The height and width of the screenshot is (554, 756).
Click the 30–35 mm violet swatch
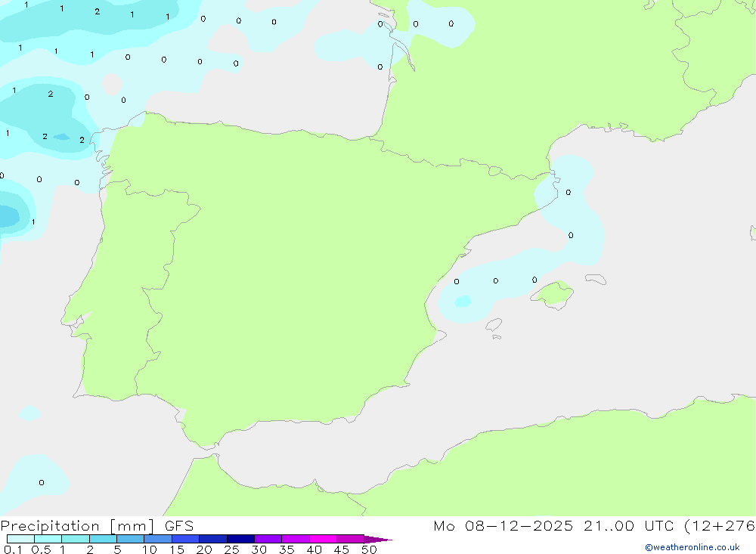pos(268,539)
